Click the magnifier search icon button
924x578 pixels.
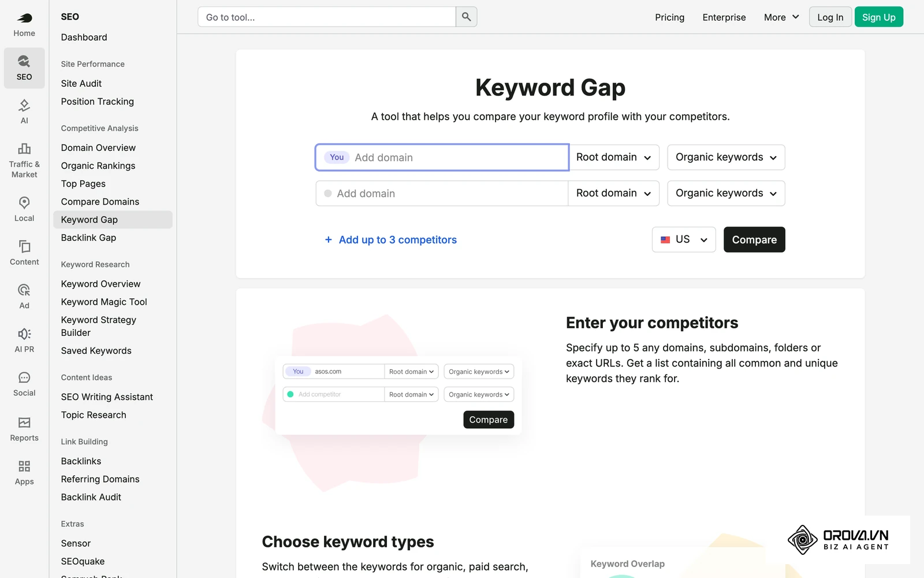(x=467, y=17)
